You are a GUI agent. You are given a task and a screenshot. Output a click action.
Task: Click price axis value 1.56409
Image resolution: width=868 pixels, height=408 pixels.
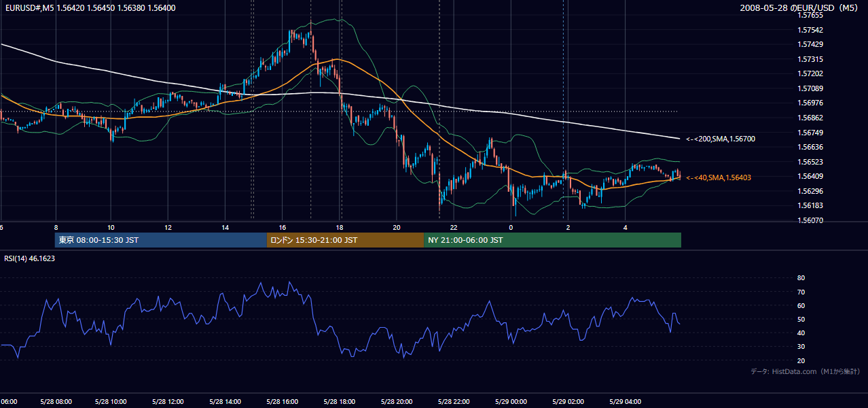(x=810, y=176)
